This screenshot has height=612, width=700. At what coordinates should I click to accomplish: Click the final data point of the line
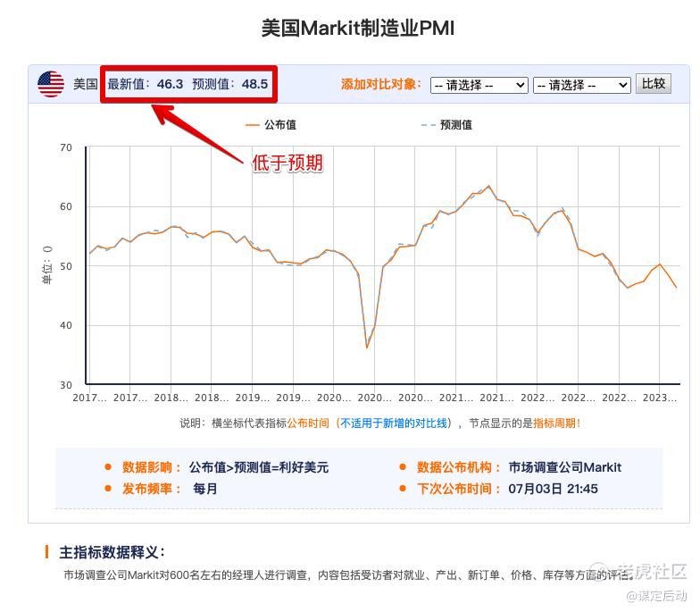coord(677,288)
